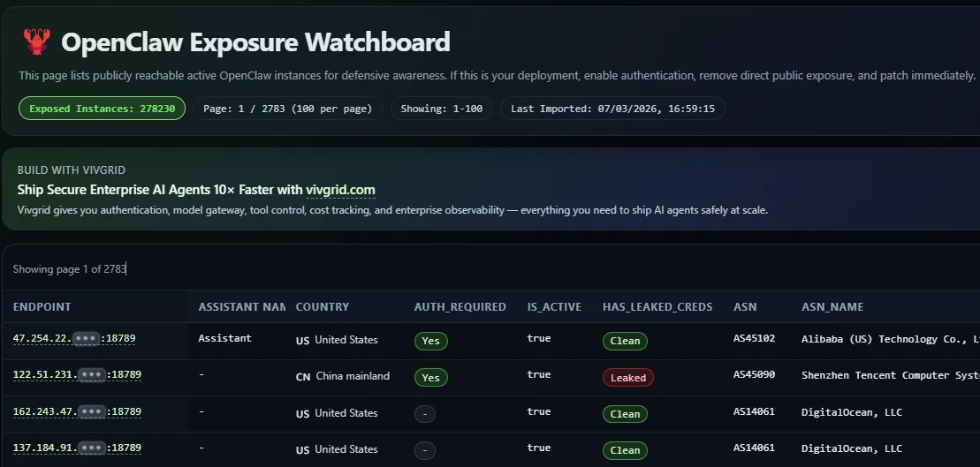Viewport: 980px width, 467px height.
Task: Click the Page 1 / 2783 pill
Action: [288, 109]
